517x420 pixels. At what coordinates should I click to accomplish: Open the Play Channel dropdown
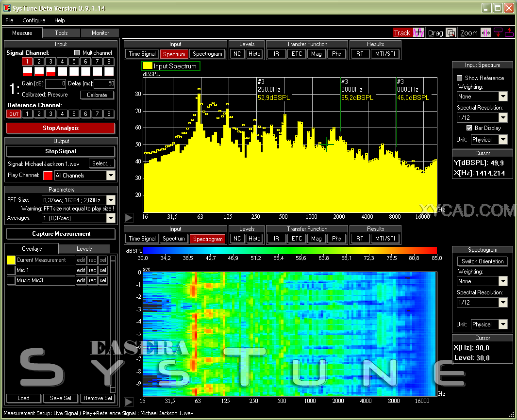tap(111, 175)
